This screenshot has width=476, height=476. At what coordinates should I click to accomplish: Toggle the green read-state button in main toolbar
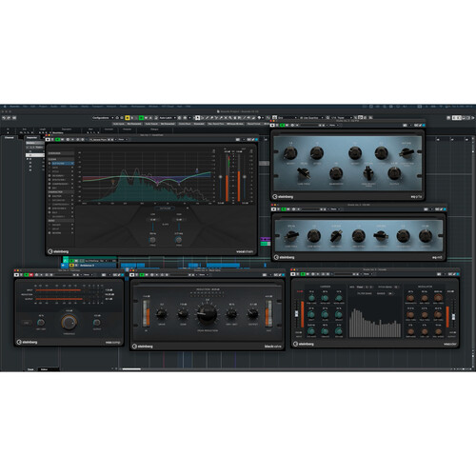[x=141, y=118]
